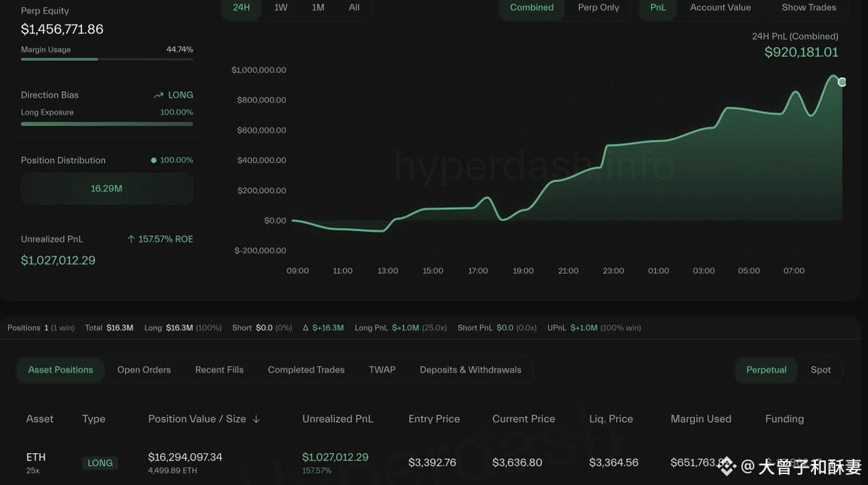Click green dot beside 100.00% distribution
868x485 pixels.
click(x=154, y=161)
